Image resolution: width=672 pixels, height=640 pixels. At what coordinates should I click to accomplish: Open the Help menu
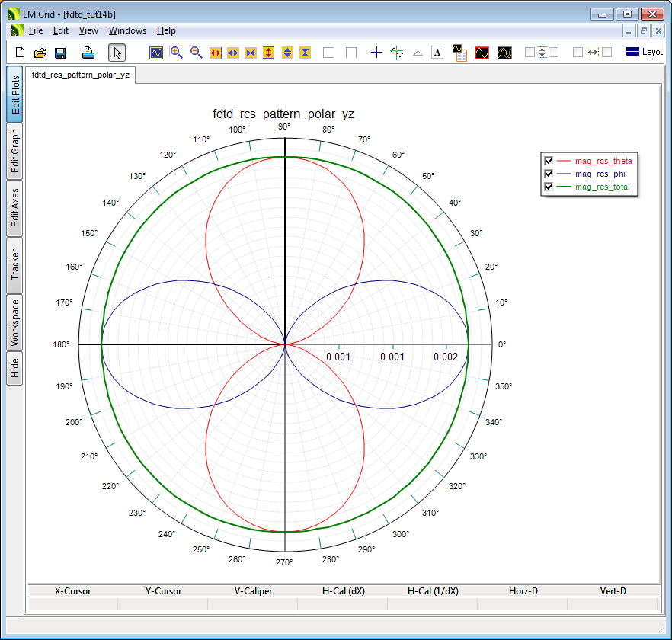pyautogui.click(x=166, y=30)
